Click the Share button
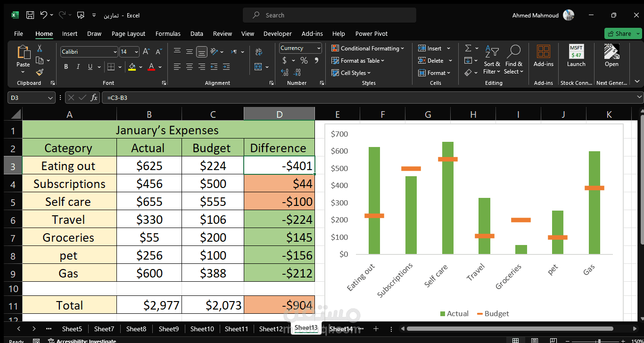644x343 pixels. point(623,33)
